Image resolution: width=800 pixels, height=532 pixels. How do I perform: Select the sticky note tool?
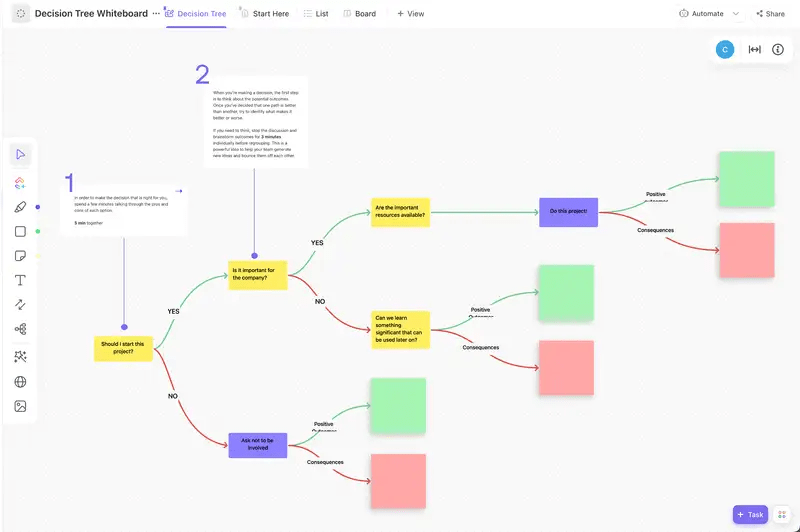20,256
